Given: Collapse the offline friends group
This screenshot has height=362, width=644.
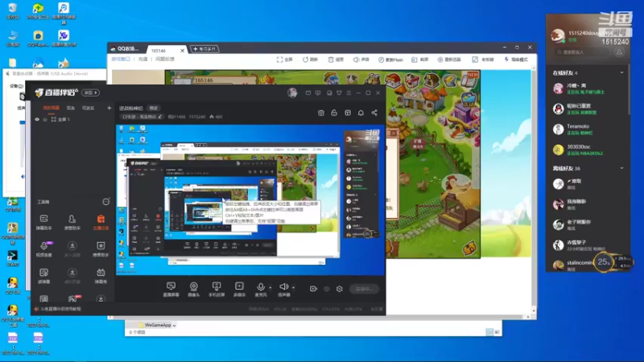Looking at the screenshot, I should 621,168.
